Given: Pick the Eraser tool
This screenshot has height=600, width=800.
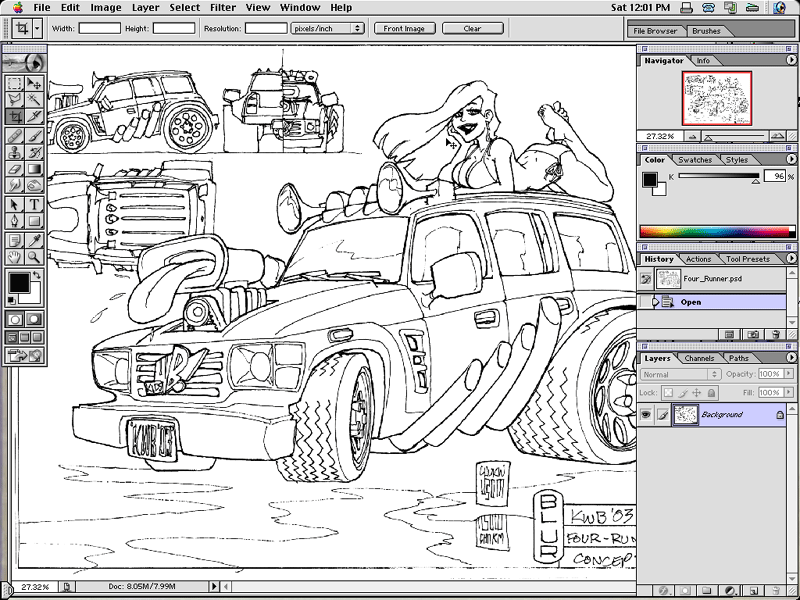Looking at the screenshot, I should tap(15, 169).
